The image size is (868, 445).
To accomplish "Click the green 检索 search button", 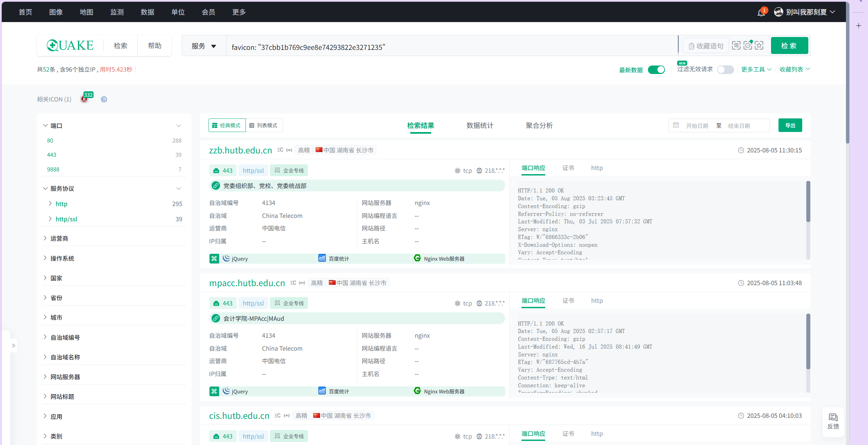I will coord(789,45).
